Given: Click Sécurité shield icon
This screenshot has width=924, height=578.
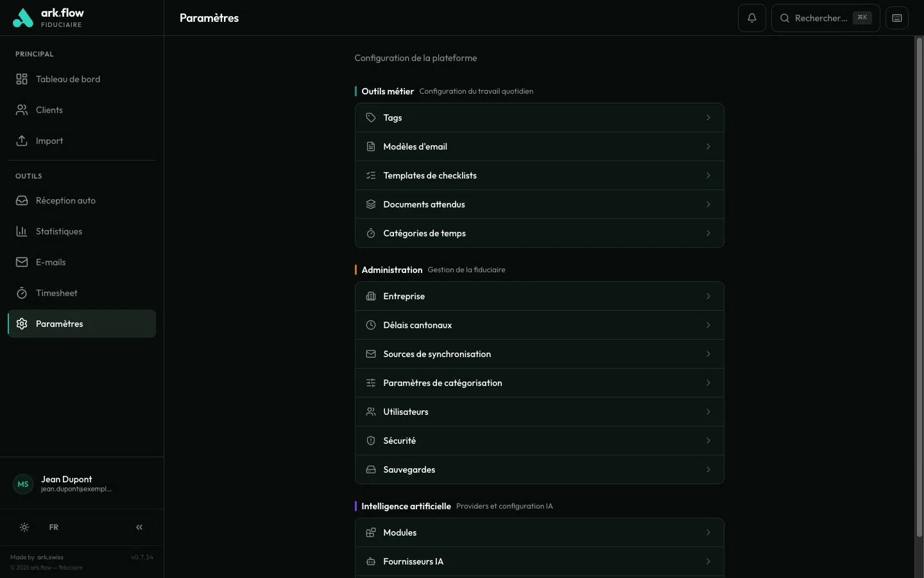Looking at the screenshot, I should tap(371, 441).
